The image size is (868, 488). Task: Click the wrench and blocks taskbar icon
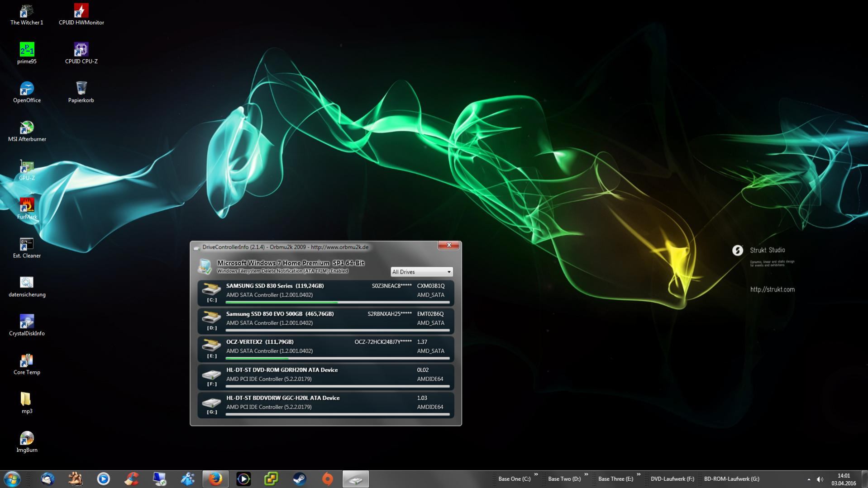point(188,479)
